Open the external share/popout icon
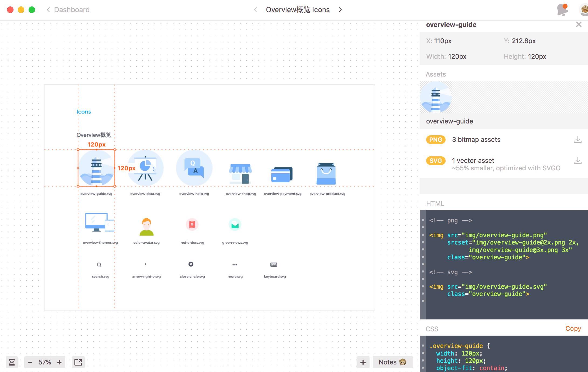The height and width of the screenshot is (372, 588). click(x=78, y=362)
